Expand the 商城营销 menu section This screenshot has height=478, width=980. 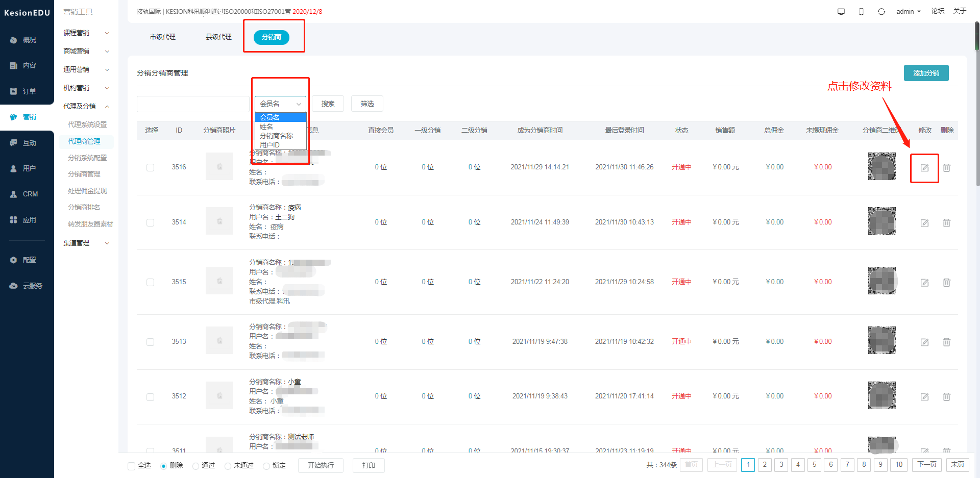pyautogui.click(x=86, y=51)
